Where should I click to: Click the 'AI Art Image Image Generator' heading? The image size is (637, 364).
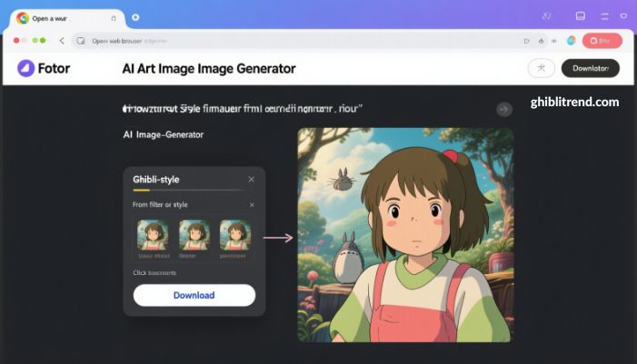[209, 69]
